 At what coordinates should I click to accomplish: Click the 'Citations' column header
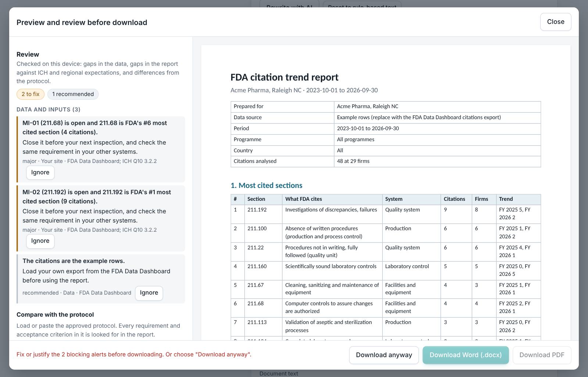click(x=456, y=199)
